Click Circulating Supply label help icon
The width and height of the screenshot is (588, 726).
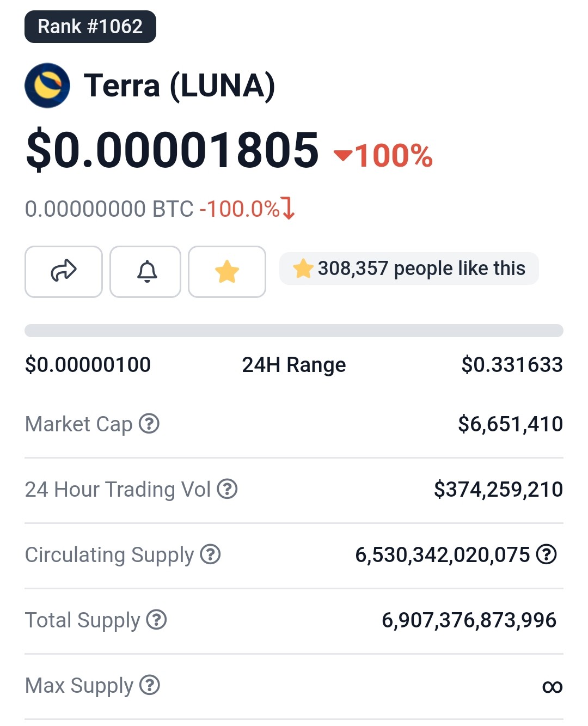(x=210, y=554)
